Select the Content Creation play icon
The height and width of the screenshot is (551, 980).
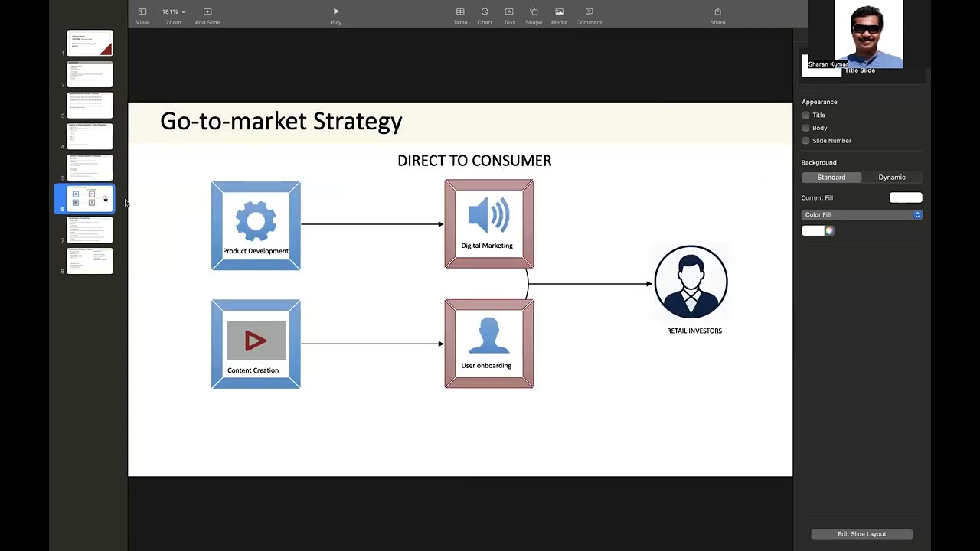(x=256, y=341)
